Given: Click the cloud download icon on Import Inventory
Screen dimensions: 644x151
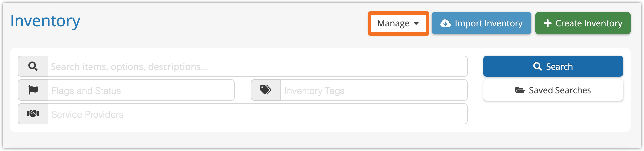Looking at the screenshot, I should pyautogui.click(x=446, y=23).
